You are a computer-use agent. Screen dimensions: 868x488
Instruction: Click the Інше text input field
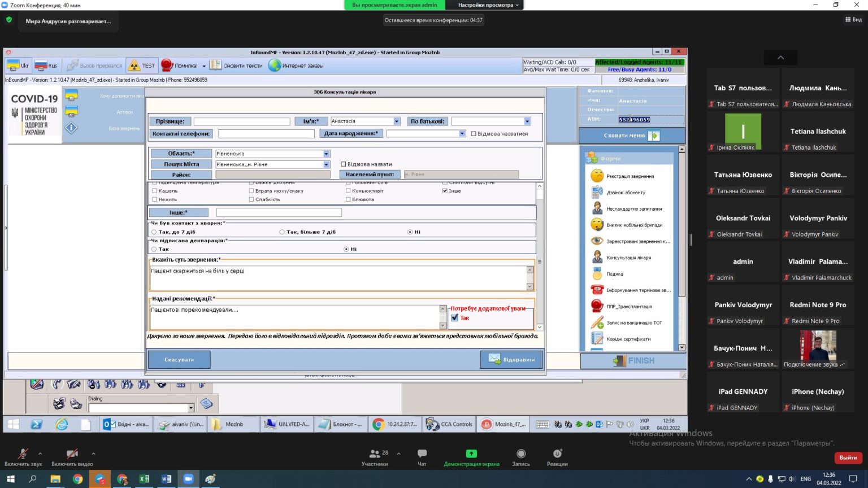(x=279, y=212)
